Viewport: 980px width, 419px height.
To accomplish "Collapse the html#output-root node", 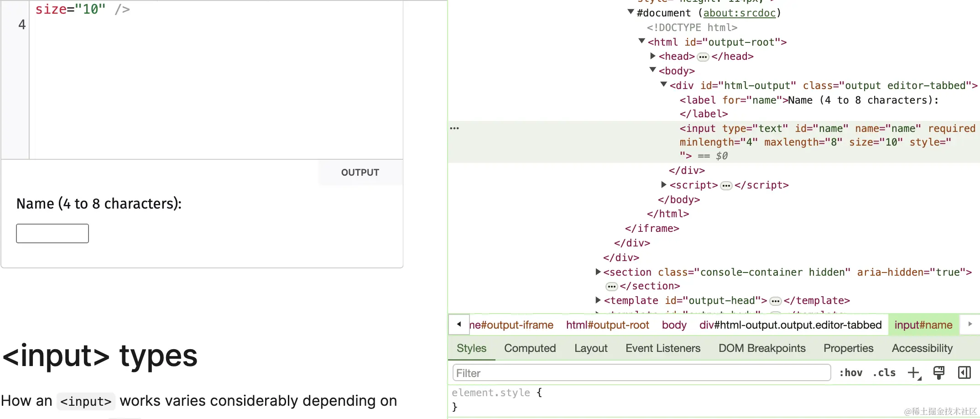I will (641, 41).
